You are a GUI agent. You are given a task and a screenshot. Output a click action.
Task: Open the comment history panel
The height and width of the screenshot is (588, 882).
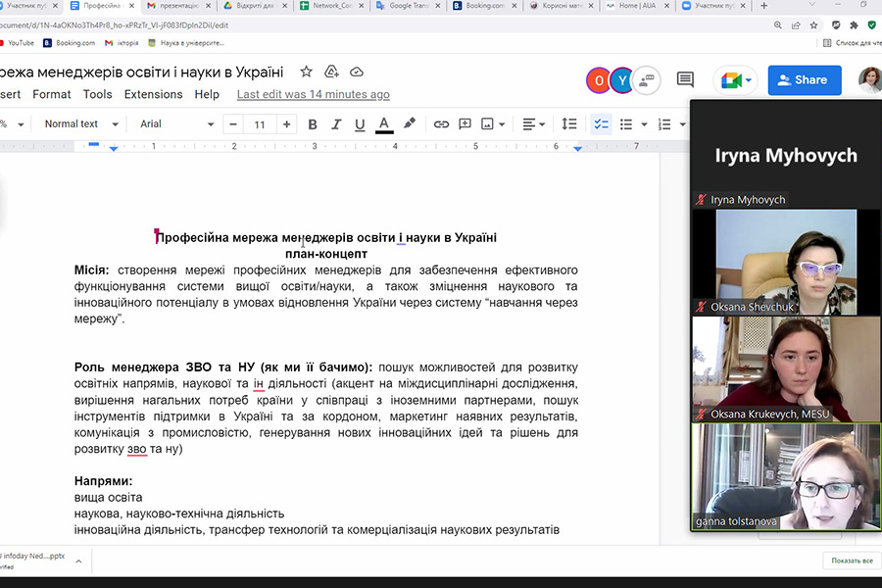pyautogui.click(x=685, y=80)
